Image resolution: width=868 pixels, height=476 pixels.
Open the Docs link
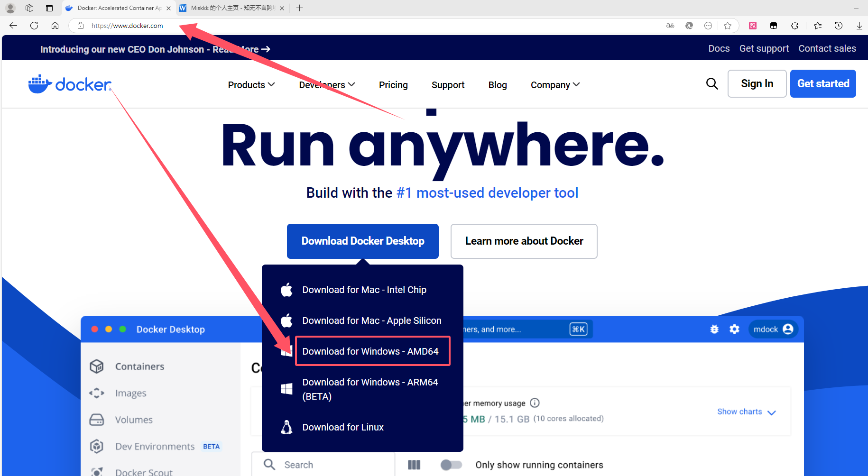pos(719,48)
